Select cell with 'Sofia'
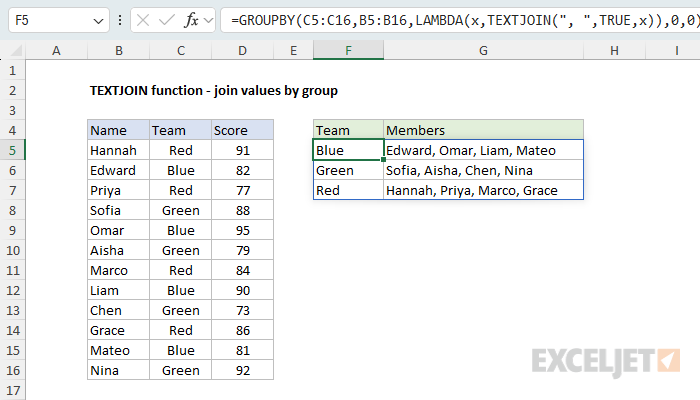The width and height of the screenshot is (700, 400). (x=118, y=210)
